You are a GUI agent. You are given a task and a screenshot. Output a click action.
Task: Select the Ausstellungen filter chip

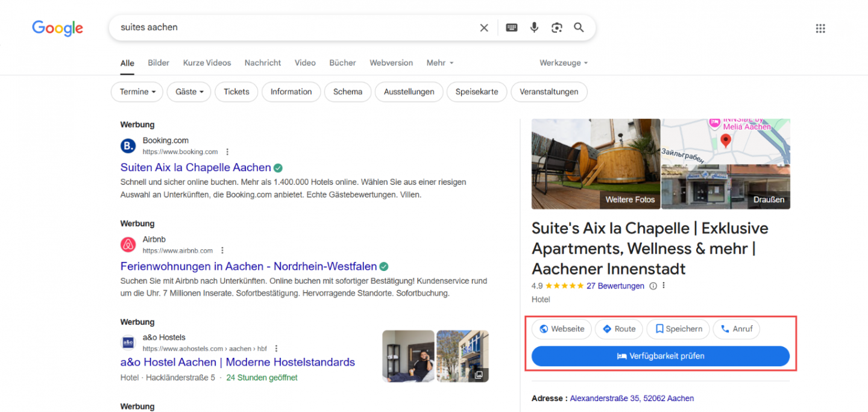(409, 92)
